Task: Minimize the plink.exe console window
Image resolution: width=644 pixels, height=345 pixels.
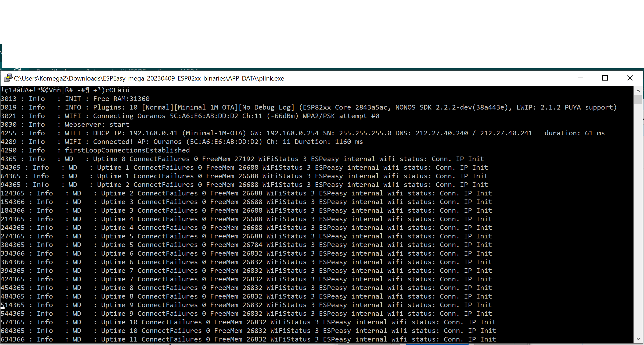Action: pos(581,78)
